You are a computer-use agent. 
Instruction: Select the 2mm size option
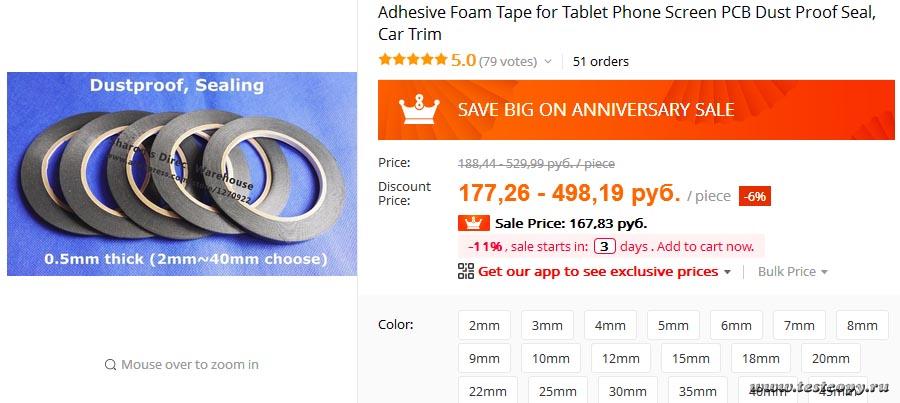[484, 326]
